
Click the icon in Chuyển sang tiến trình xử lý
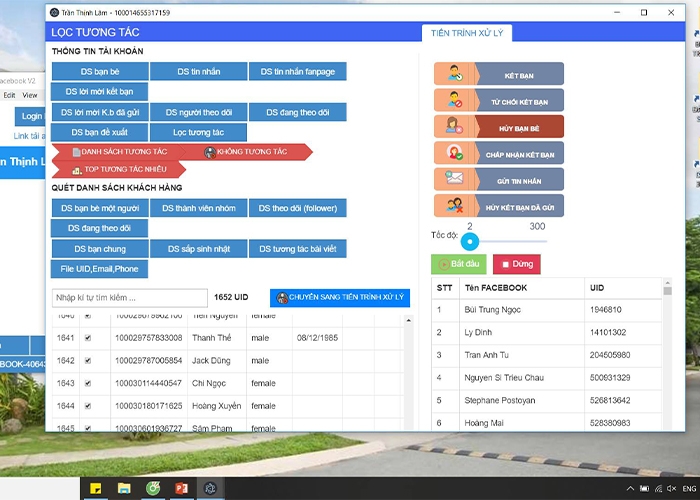coord(282,298)
